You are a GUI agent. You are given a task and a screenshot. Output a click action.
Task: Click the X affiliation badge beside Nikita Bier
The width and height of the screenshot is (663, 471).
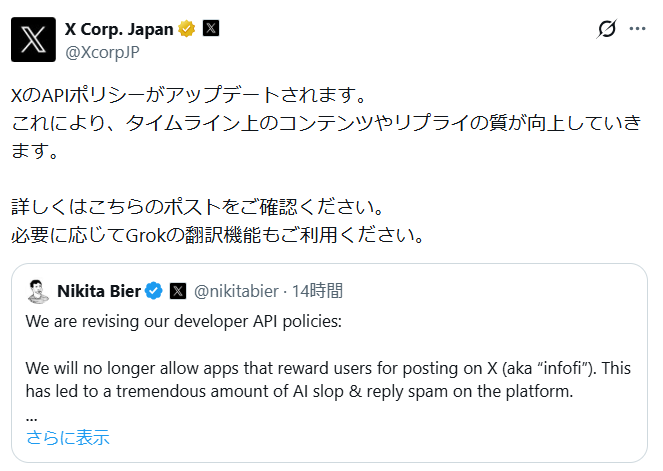click(x=178, y=291)
